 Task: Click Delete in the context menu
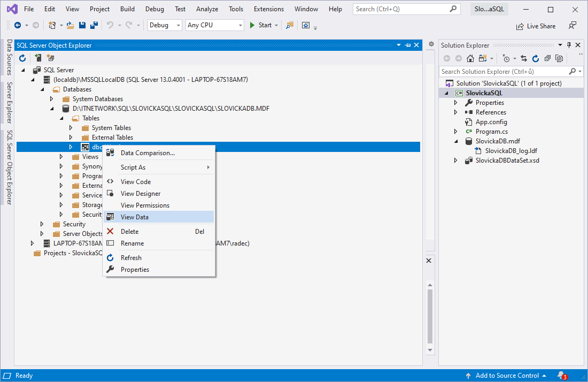(x=159, y=232)
